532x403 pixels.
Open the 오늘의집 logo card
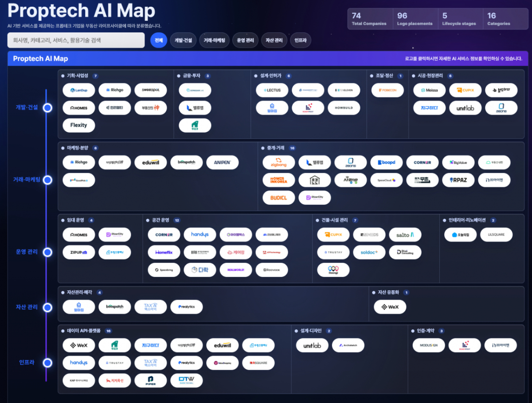(461, 235)
